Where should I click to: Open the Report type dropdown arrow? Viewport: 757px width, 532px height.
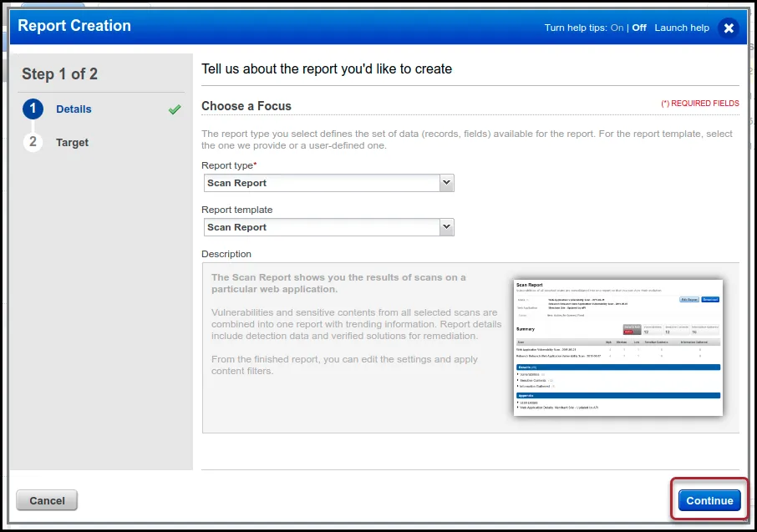click(x=446, y=183)
